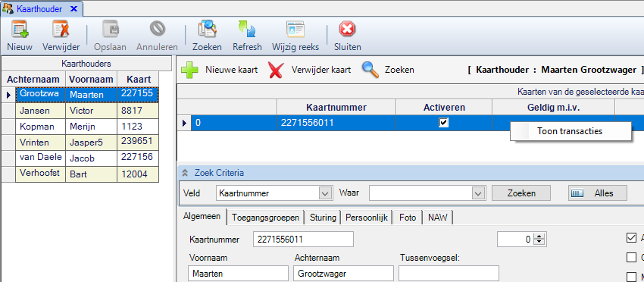The image size is (644, 282).
Task: Click the Sluiten red close icon
Action: [x=347, y=30]
